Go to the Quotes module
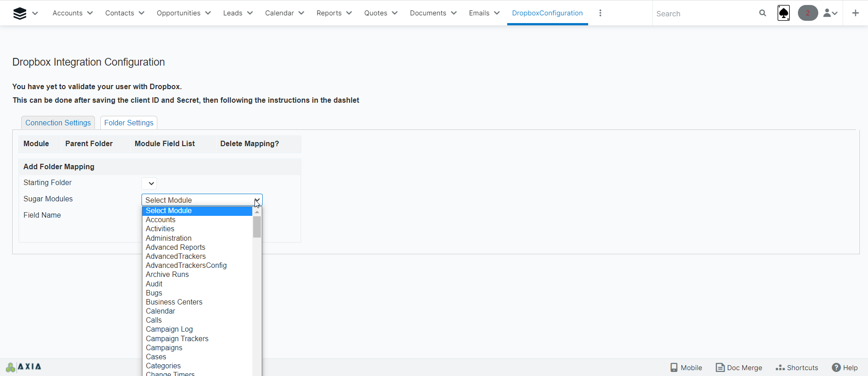 pyautogui.click(x=376, y=13)
